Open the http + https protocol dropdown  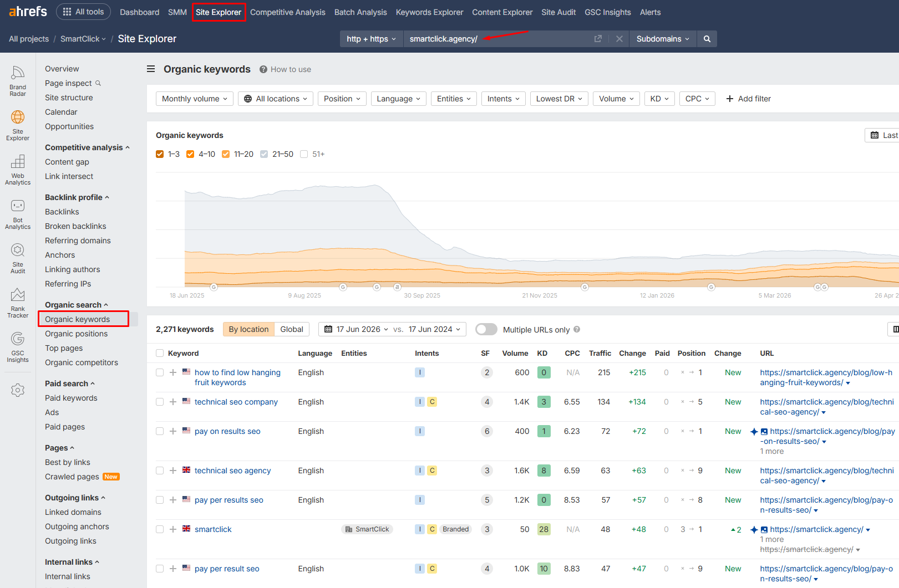tap(372, 39)
